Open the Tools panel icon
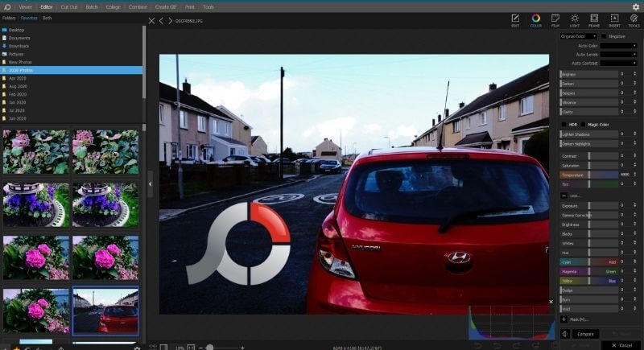The image size is (644, 350). [634, 19]
